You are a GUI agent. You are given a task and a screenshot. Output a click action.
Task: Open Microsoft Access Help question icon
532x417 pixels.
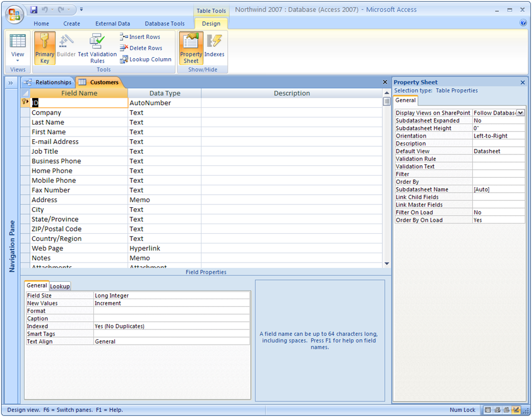(x=523, y=23)
